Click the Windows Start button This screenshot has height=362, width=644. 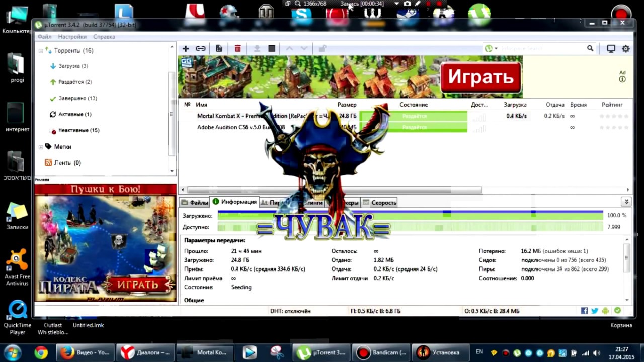pos(12,352)
